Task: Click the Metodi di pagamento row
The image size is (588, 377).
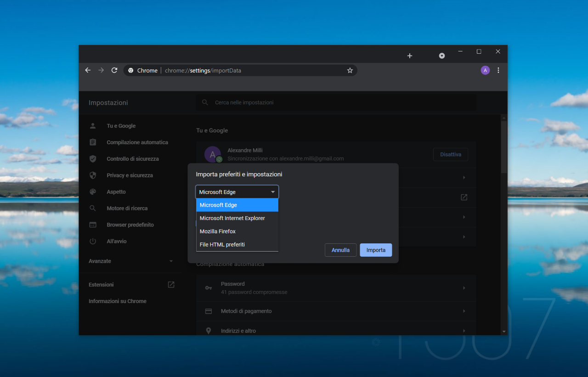Action: (336, 311)
